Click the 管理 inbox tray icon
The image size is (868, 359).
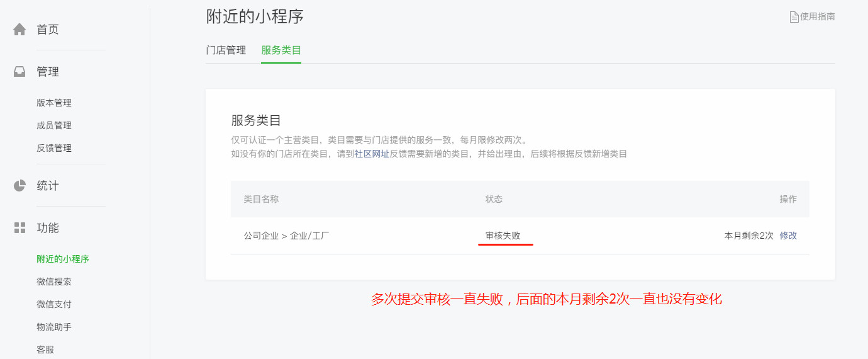[19, 72]
